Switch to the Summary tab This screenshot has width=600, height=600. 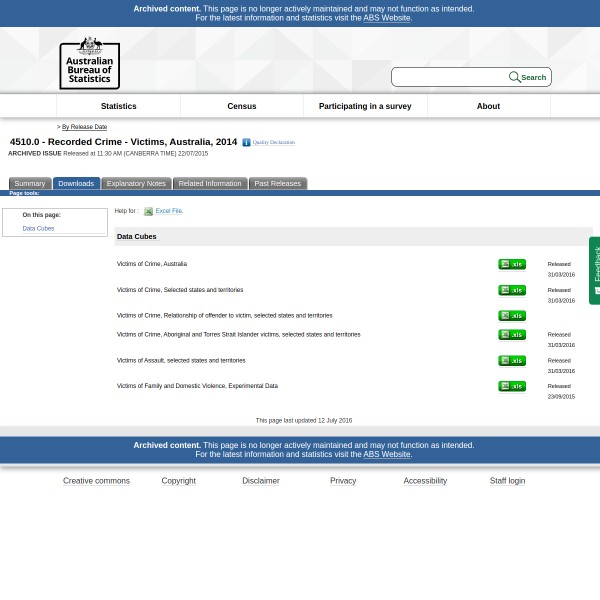click(x=29, y=184)
